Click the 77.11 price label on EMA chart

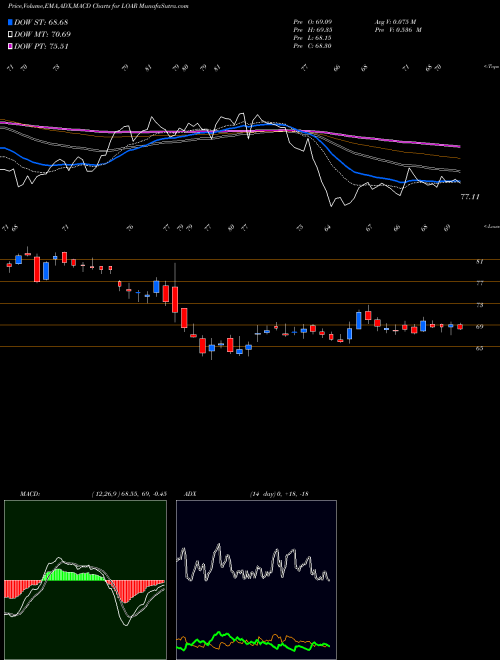click(470, 197)
